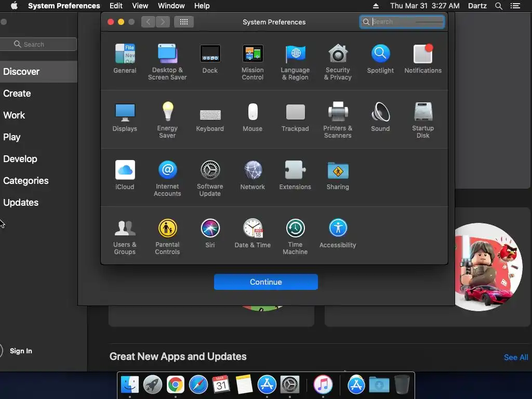Open Security & Privacy preferences
This screenshot has height=399, width=532.
point(338,62)
